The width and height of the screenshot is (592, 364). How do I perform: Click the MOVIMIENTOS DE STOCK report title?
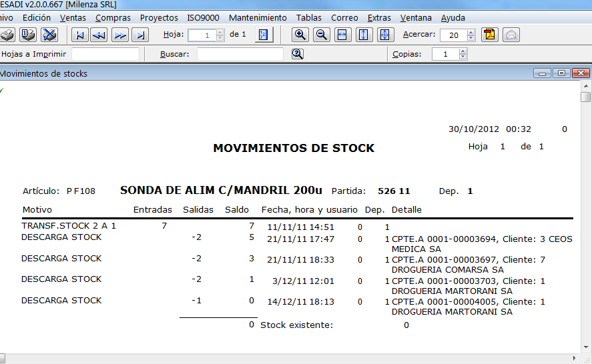click(x=294, y=148)
